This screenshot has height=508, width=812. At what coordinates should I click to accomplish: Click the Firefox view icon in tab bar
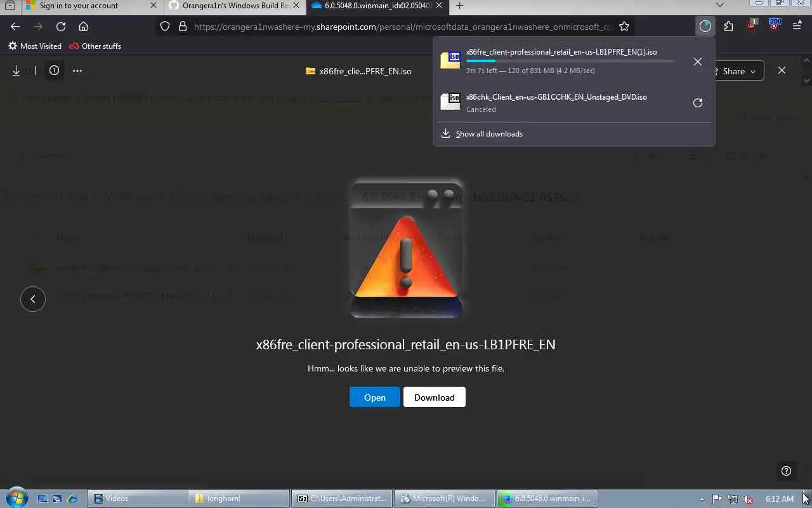coord(10,6)
